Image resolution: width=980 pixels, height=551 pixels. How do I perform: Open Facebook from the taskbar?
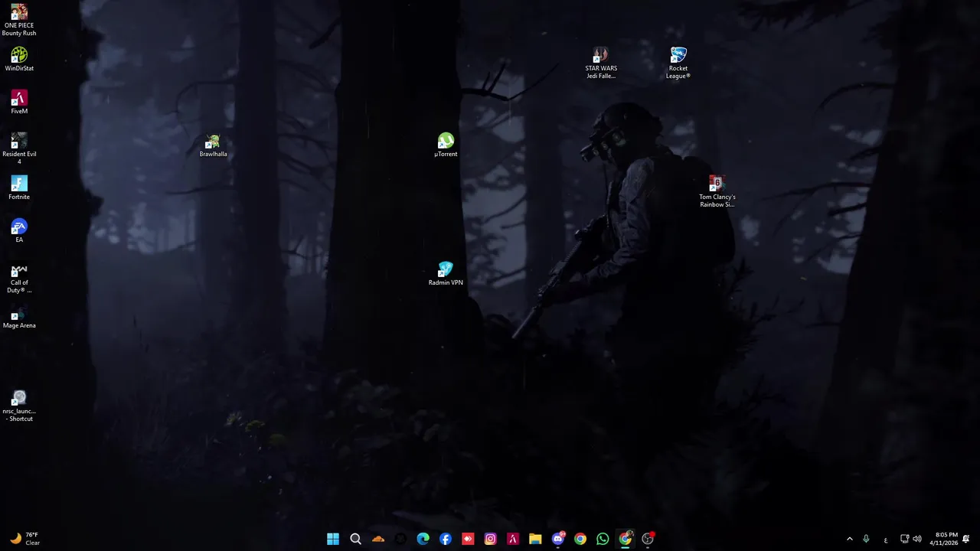(x=446, y=539)
